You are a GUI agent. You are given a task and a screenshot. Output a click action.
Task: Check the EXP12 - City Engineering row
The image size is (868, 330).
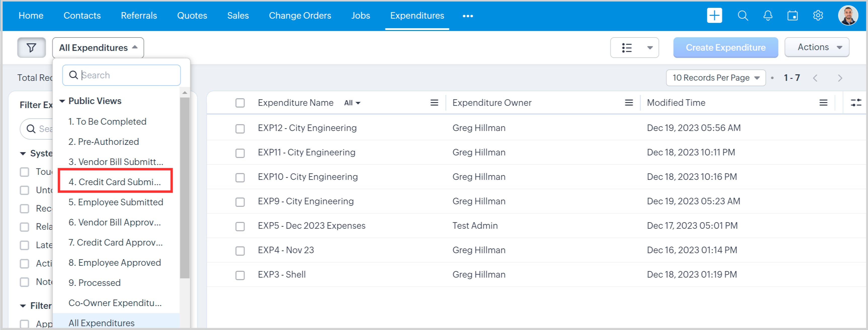pos(240,128)
